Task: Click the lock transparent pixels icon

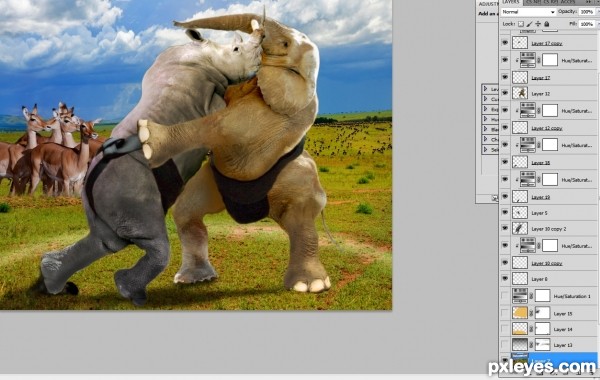Action: (521, 24)
